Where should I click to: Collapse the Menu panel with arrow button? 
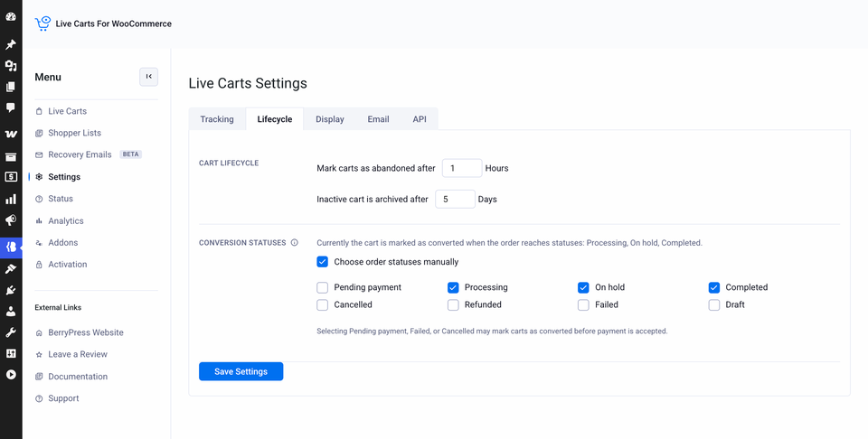point(148,77)
